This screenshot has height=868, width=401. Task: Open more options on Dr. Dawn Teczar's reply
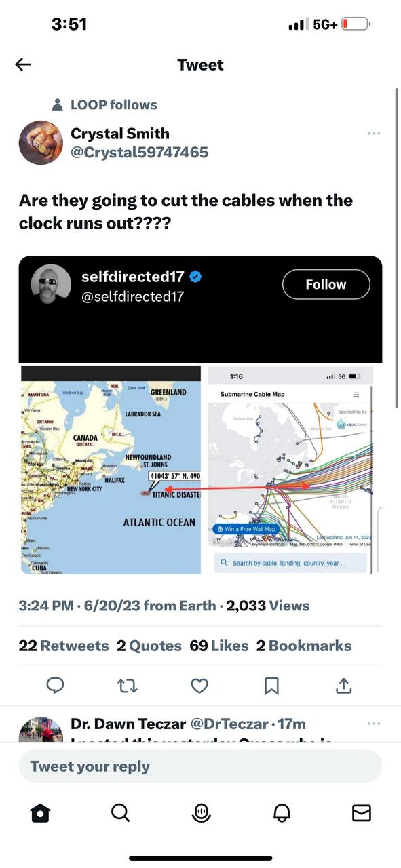pyautogui.click(x=374, y=724)
